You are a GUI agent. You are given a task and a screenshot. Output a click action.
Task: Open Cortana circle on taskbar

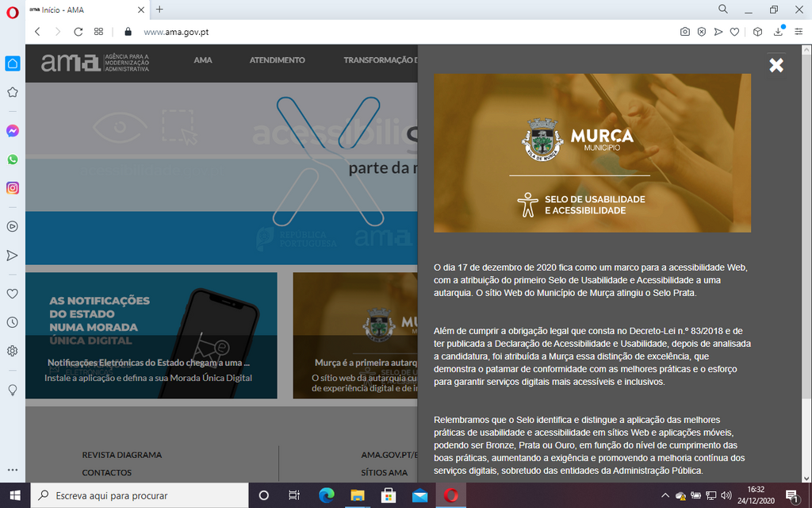(263, 495)
